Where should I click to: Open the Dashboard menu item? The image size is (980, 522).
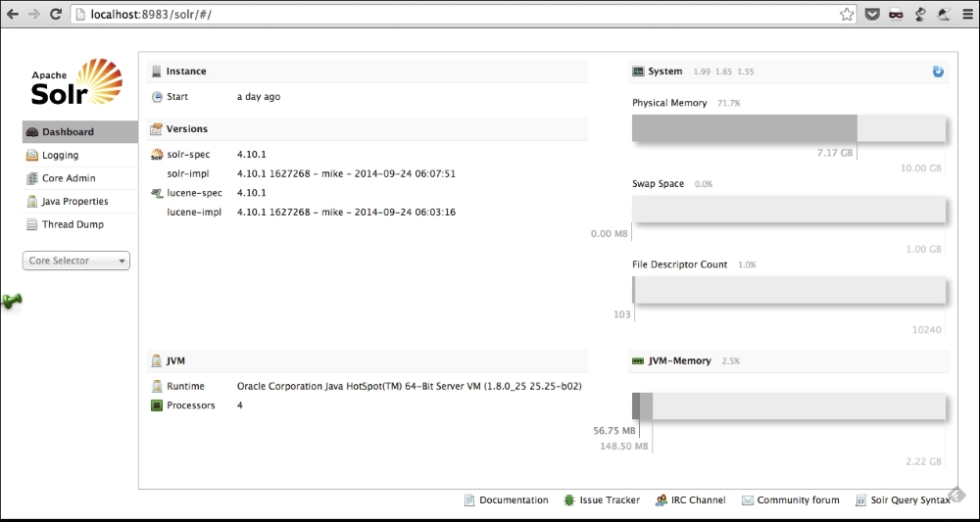80,132
